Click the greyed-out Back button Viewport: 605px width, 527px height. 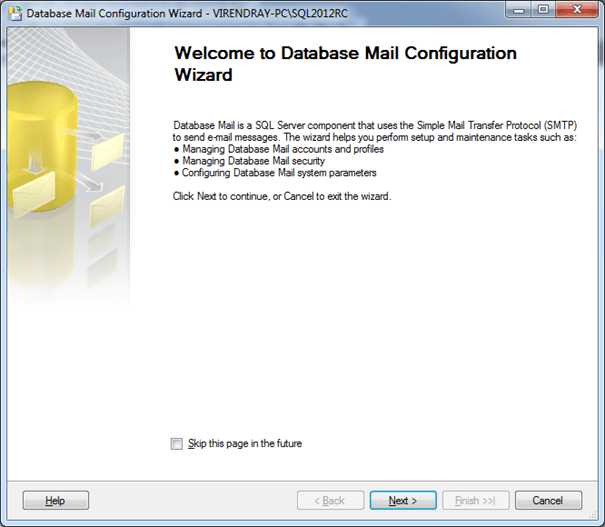coord(329,500)
